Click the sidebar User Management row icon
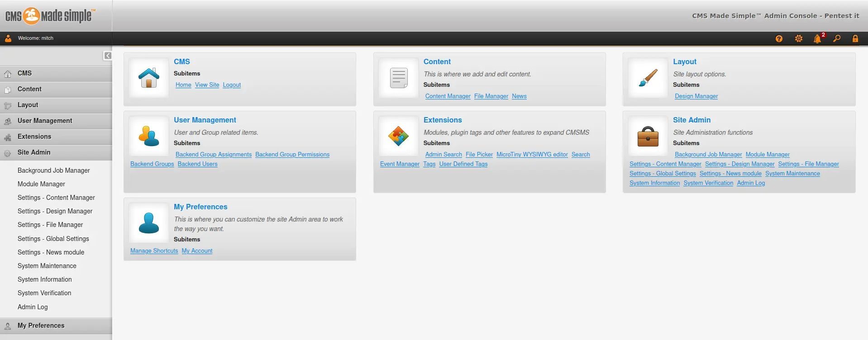 pyautogui.click(x=8, y=122)
